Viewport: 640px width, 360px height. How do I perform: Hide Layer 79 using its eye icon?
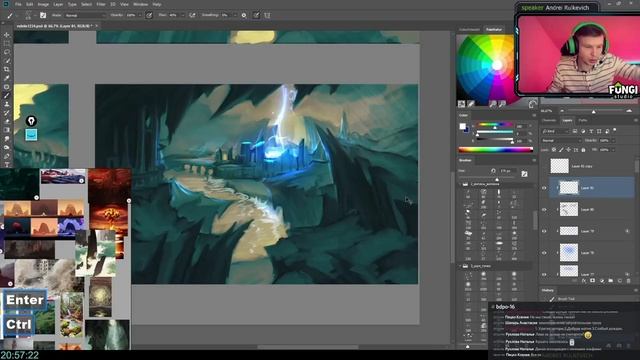pos(544,231)
